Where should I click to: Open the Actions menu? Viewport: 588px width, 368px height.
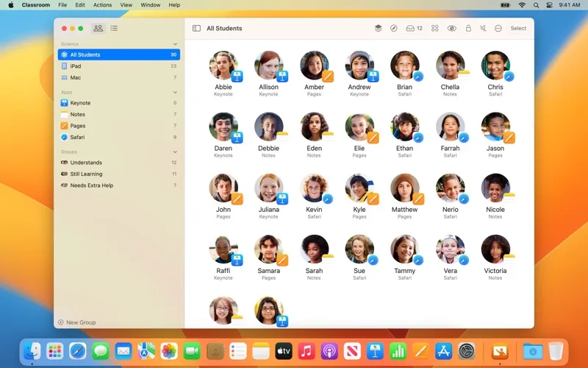(102, 5)
